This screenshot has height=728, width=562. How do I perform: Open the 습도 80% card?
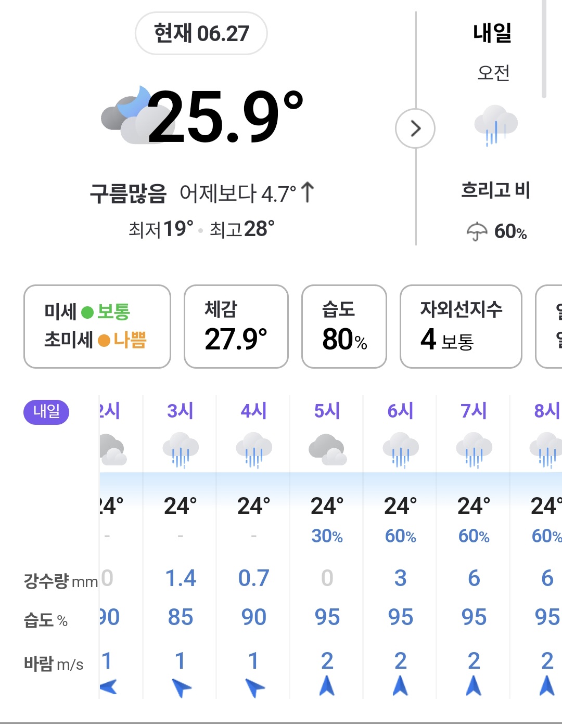(344, 327)
